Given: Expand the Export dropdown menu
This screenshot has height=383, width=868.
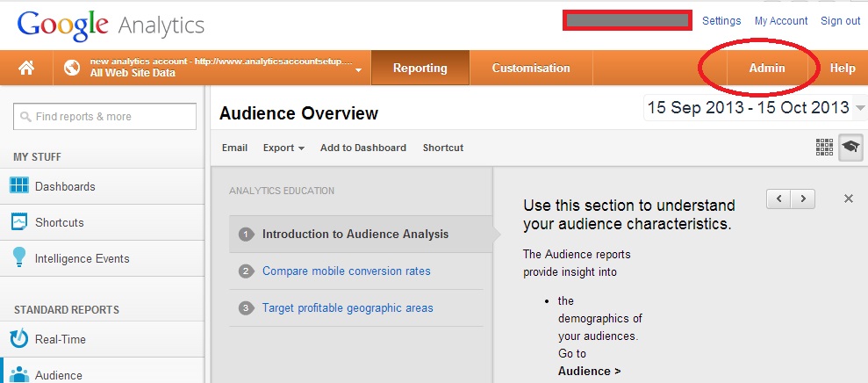Looking at the screenshot, I should tap(283, 148).
